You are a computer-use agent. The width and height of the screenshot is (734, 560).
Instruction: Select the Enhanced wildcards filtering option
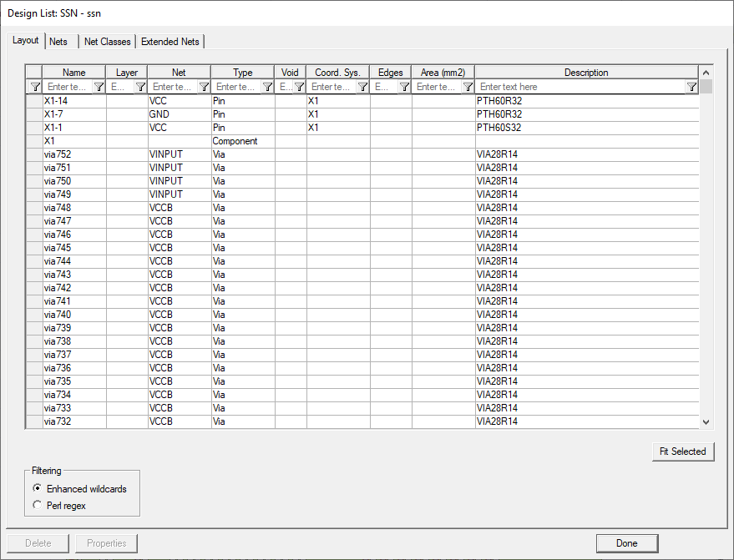[x=37, y=488]
